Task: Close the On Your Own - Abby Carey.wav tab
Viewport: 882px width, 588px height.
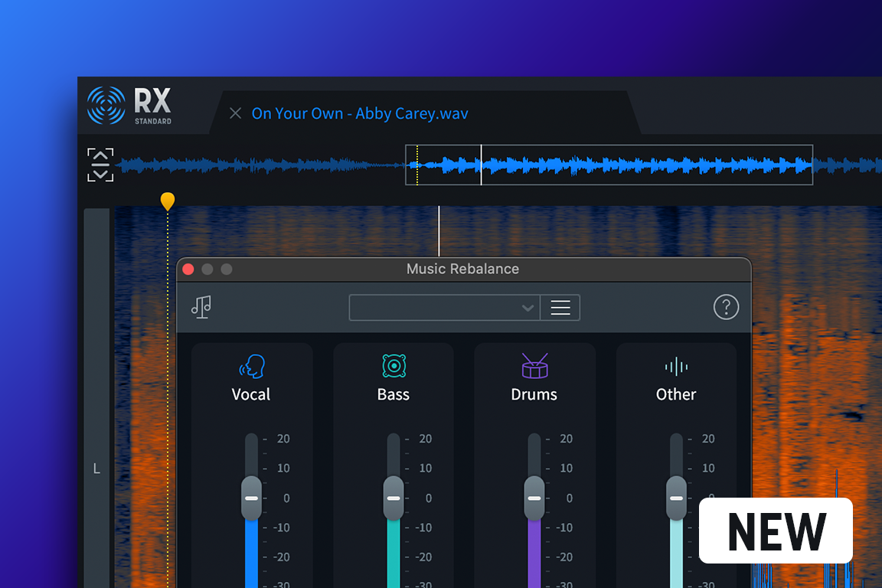Action: click(236, 113)
